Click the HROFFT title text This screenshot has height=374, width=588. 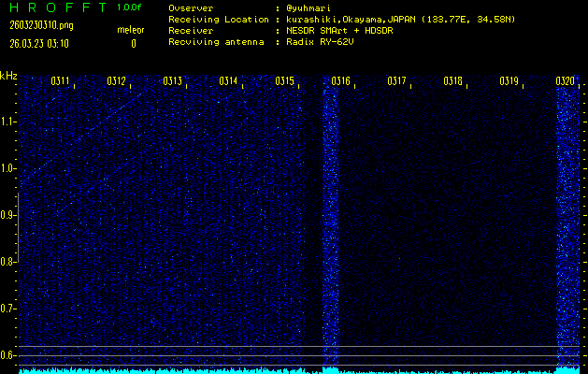tap(55, 7)
